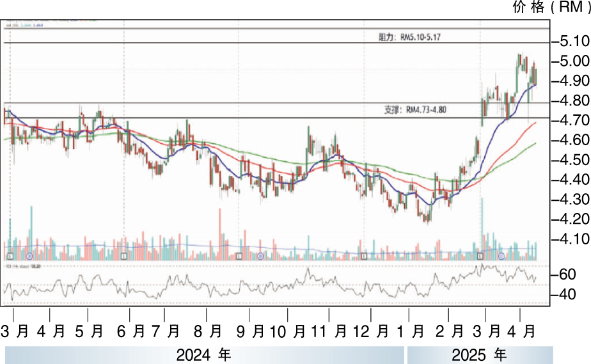591x364 pixels.
Task: Open circular event marker in mid-September 2024 volume
Action: 260,257
